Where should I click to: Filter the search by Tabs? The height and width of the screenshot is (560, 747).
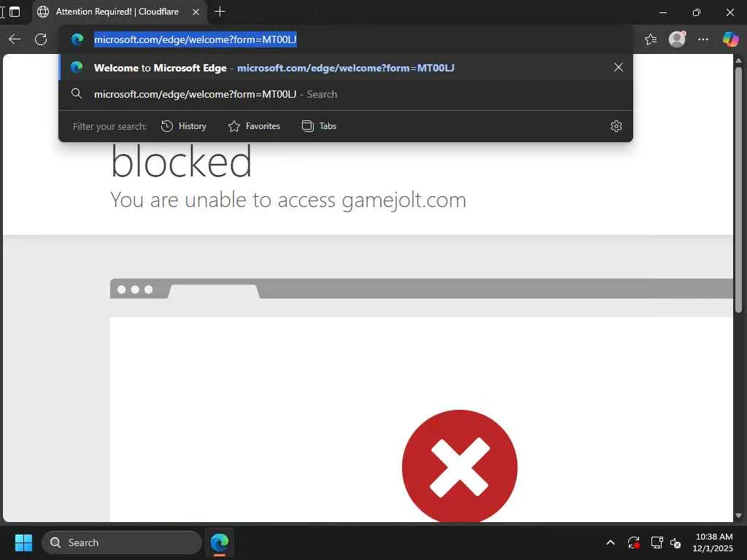tap(320, 126)
